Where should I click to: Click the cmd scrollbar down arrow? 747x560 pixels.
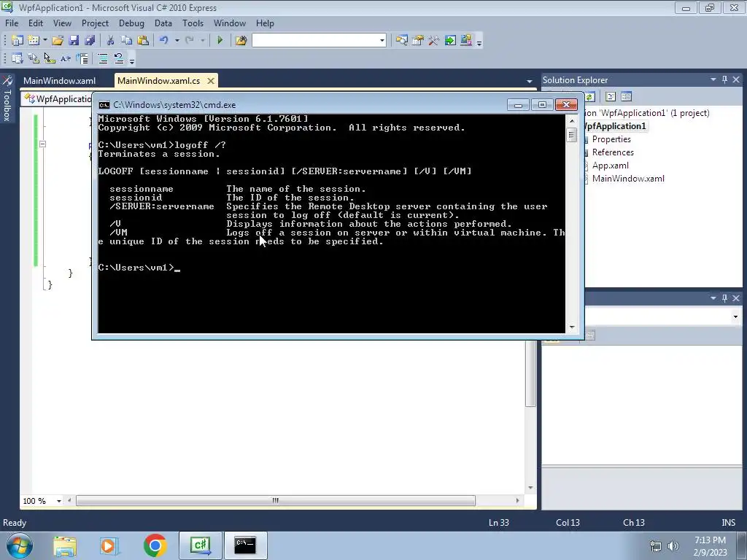click(572, 327)
